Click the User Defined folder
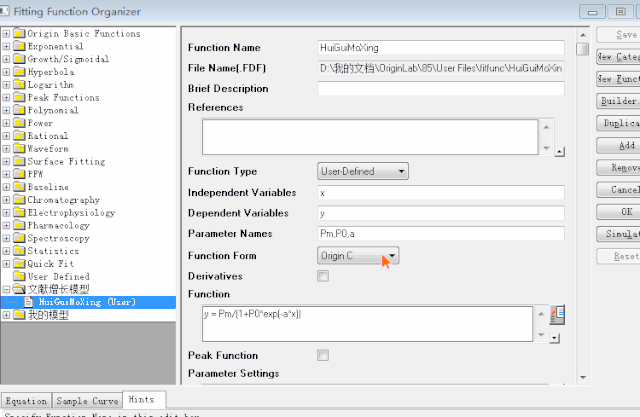640x417 pixels. click(58, 276)
